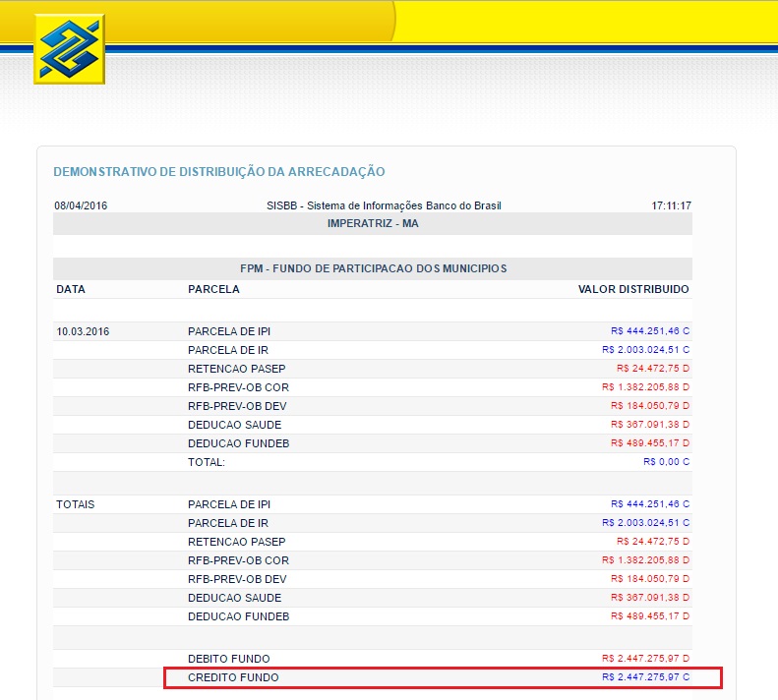Click the FPM Fundo de Participacao header
This screenshot has height=700, width=778.
(373, 268)
